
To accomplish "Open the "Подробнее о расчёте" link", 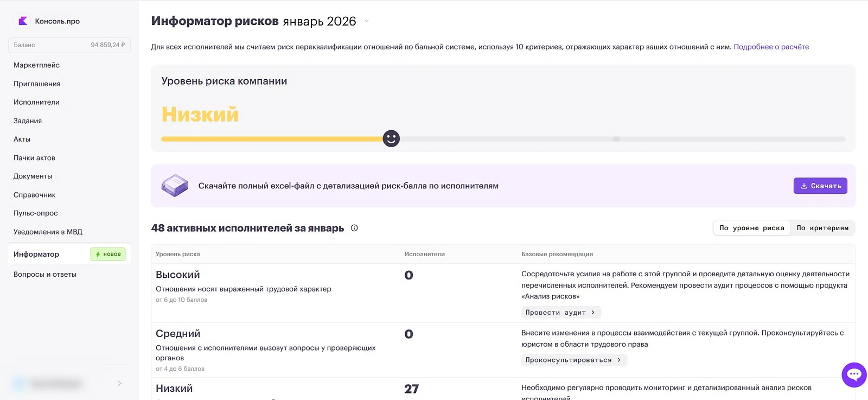I will (771, 47).
